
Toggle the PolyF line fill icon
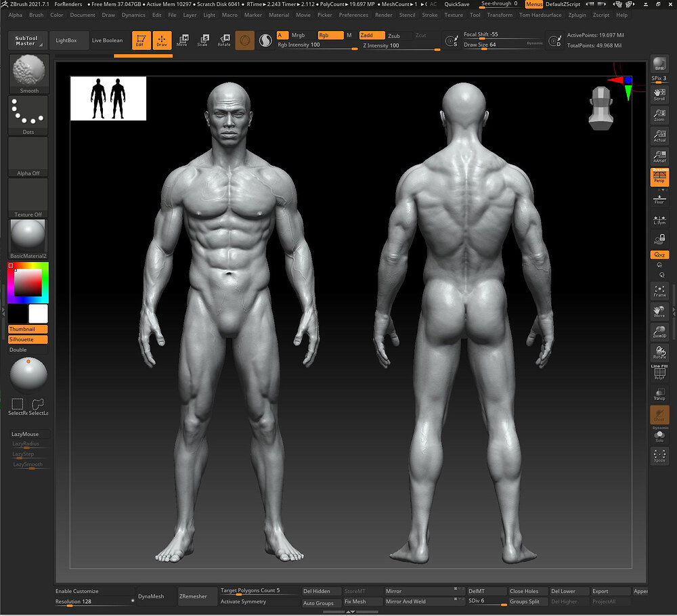(x=659, y=372)
